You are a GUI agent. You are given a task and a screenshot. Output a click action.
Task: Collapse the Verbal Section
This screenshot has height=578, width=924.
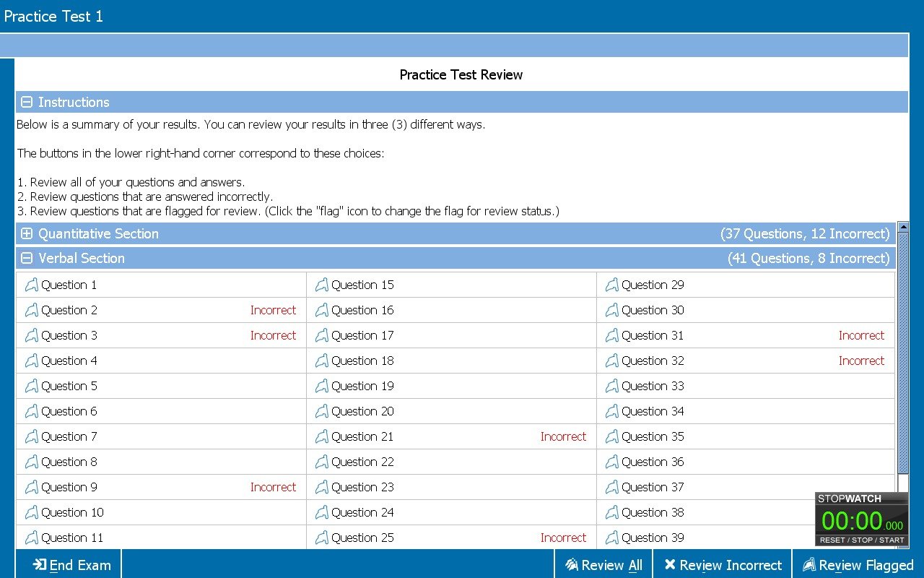click(x=27, y=259)
